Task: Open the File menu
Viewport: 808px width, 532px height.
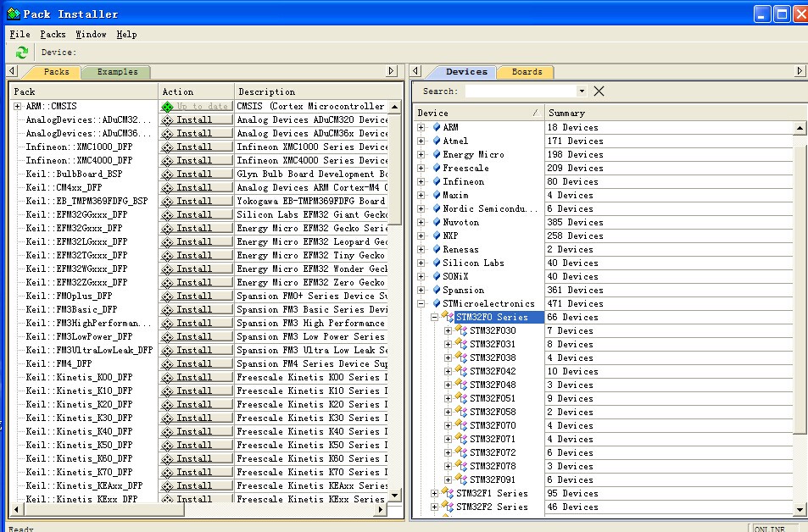Action: click(20, 34)
